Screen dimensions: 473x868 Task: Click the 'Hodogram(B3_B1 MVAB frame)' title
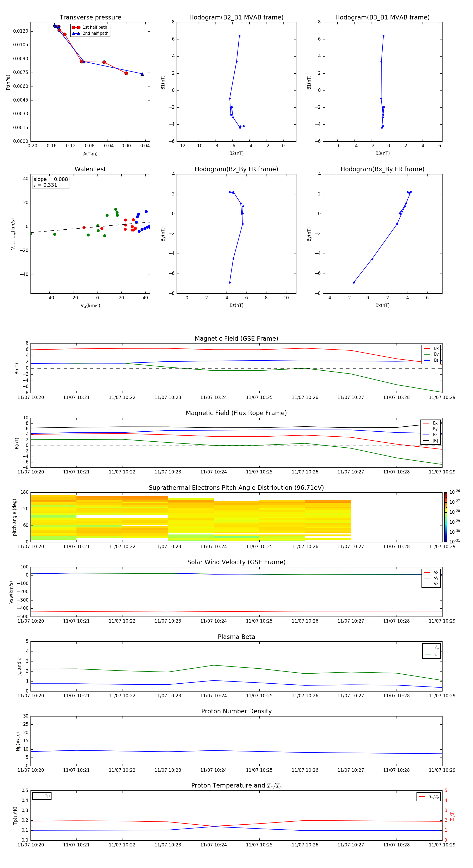coord(382,18)
